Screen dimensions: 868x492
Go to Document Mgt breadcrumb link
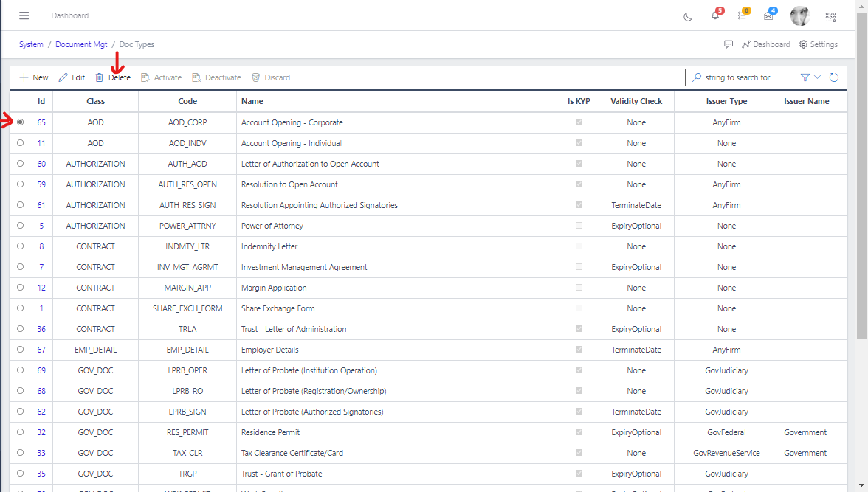(81, 44)
